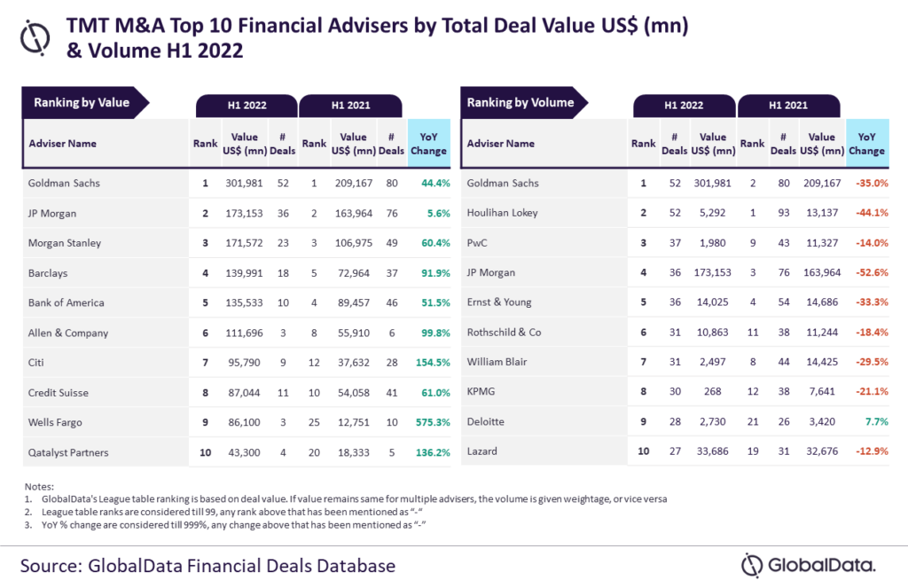Click Wells Fargo's 575.3% YoY change

pyautogui.click(x=432, y=422)
